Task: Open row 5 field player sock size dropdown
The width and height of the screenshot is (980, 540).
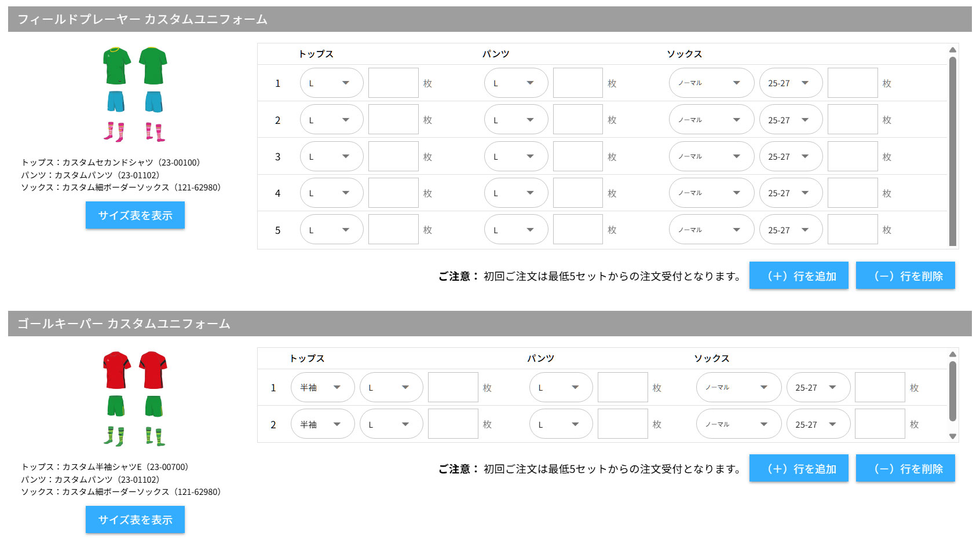Action: (x=790, y=230)
